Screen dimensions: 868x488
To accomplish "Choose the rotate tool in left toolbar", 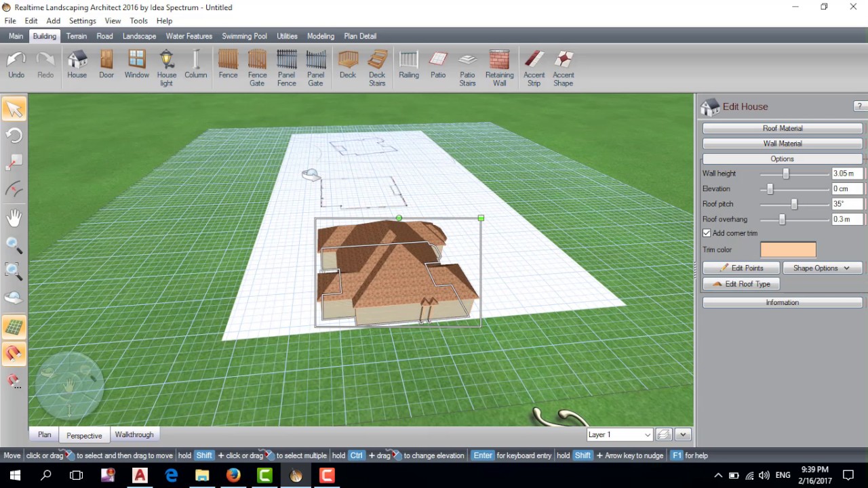I will coord(14,136).
